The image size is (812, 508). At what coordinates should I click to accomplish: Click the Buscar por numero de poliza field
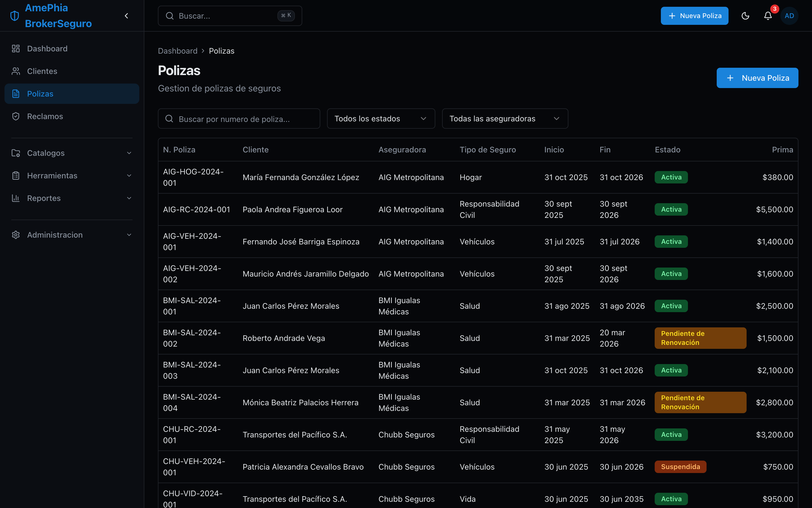tap(239, 119)
